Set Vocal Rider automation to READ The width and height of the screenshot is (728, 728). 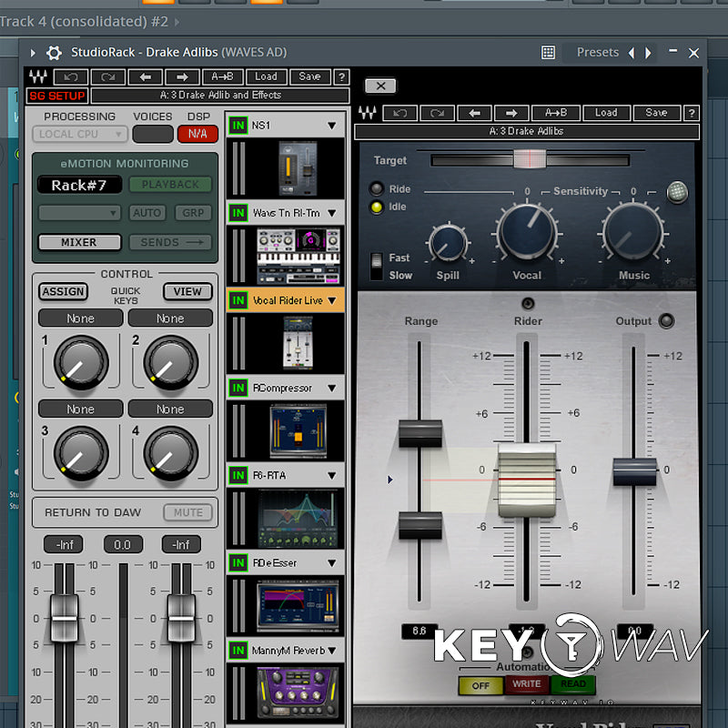pyautogui.click(x=573, y=684)
